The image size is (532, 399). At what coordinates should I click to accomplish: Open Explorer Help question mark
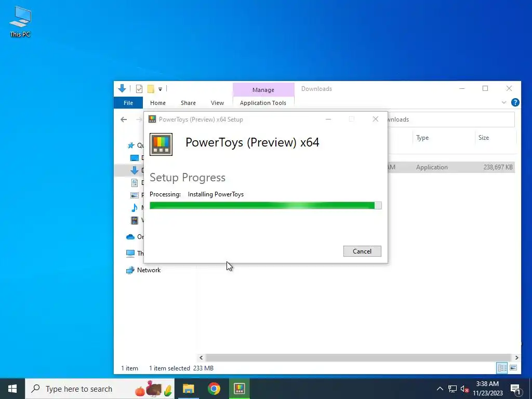coord(515,102)
